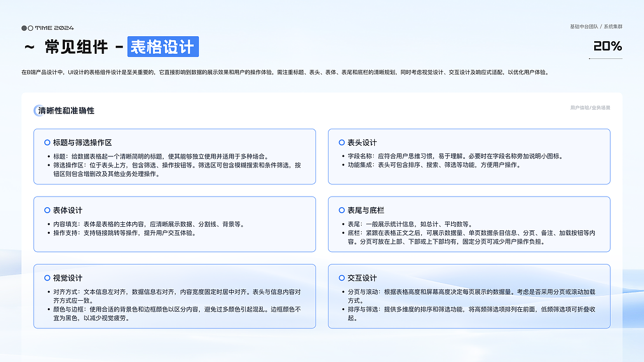
Task: Select the 清晰性和准确性 section heading
Action: point(66,111)
